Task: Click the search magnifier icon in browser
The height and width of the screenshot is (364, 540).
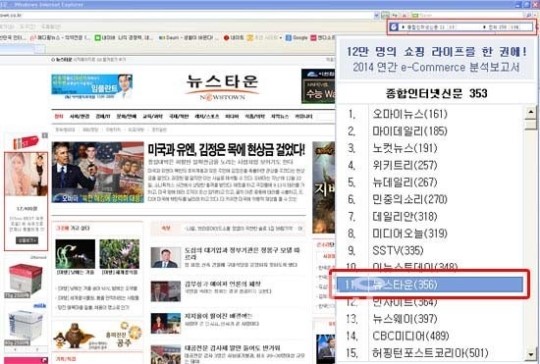Action: pos(529,15)
